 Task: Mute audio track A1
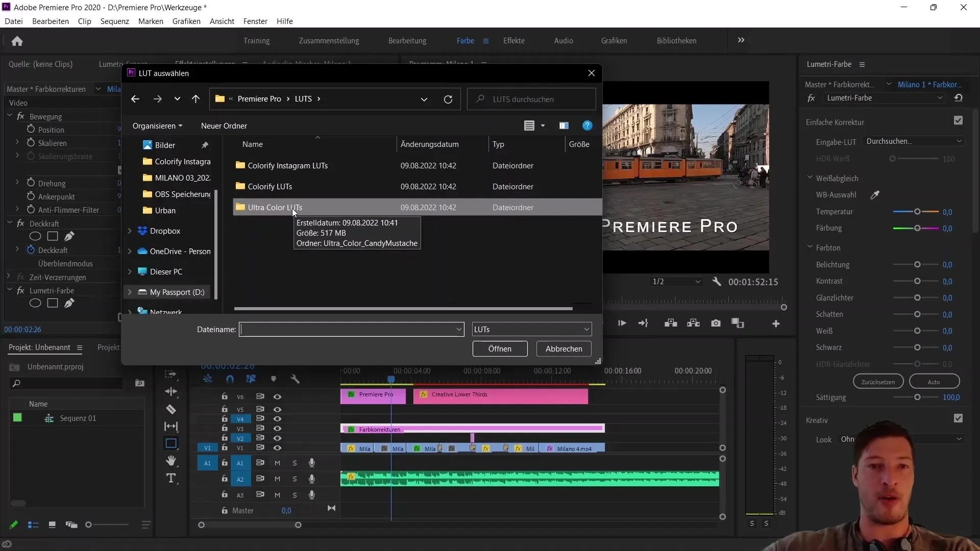[x=277, y=463]
